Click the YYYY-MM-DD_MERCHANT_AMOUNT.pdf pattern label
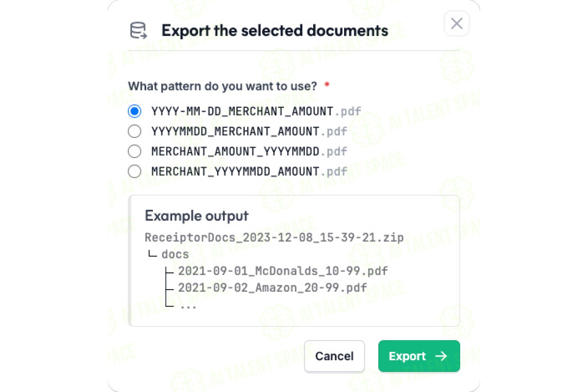The image size is (588, 392). point(256,111)
